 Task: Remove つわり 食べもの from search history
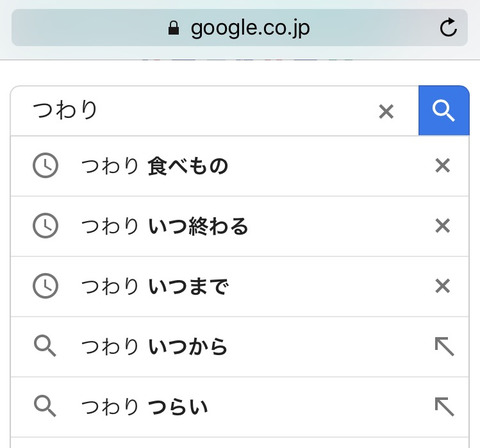point(443,166)
